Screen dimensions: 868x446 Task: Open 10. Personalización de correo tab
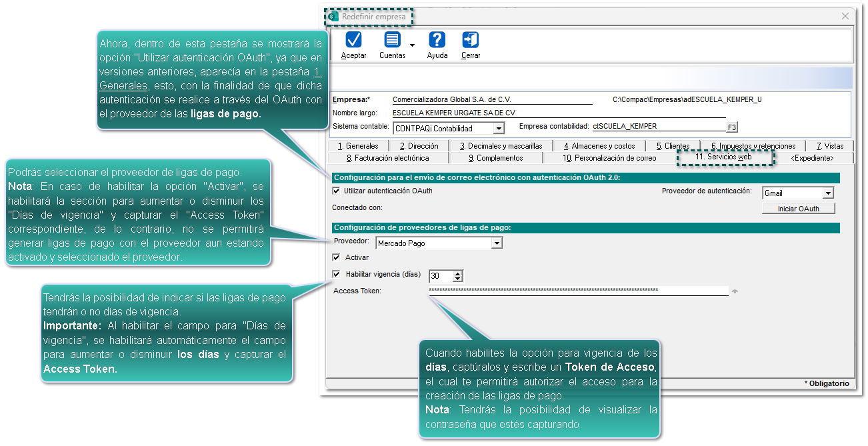[609, 158]
